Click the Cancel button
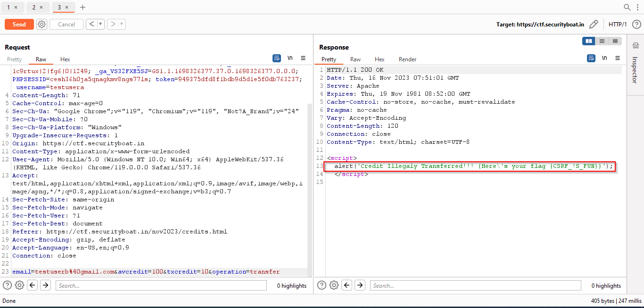Screen dimensions: 644x308 coord(66,25)
